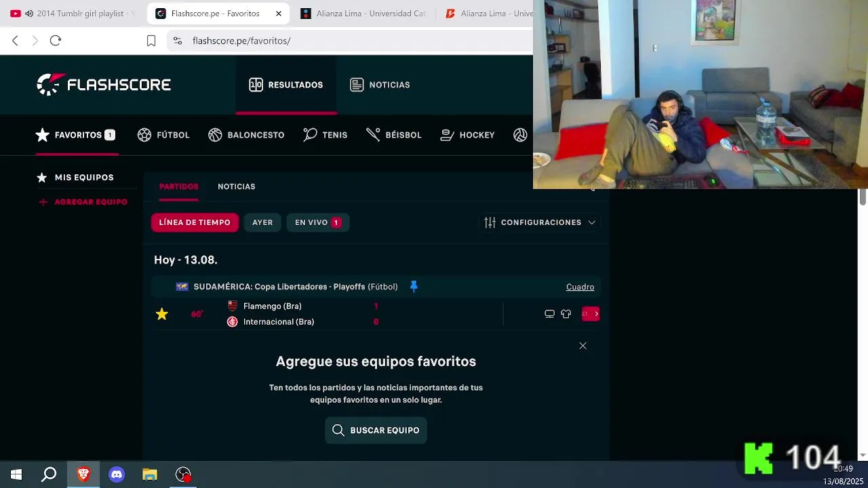Click the Internacional (Bra) team row
868x488 pixels.
279,322
